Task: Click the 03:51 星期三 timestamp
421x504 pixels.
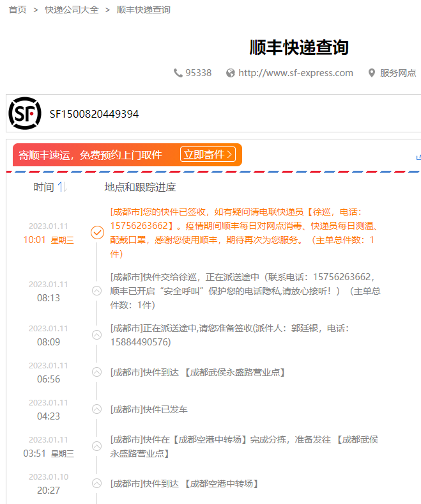Action: (49, 453)
